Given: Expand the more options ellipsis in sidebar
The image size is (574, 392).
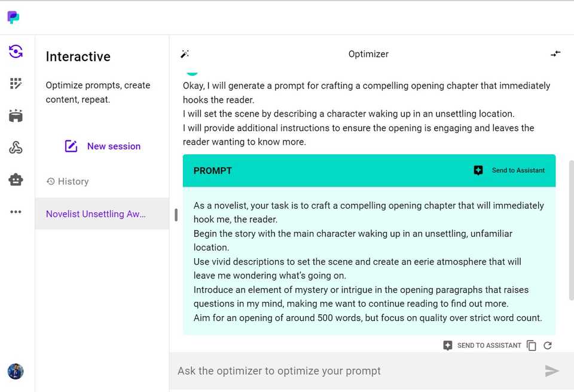Looking at the screenshot, I should 16,212.
